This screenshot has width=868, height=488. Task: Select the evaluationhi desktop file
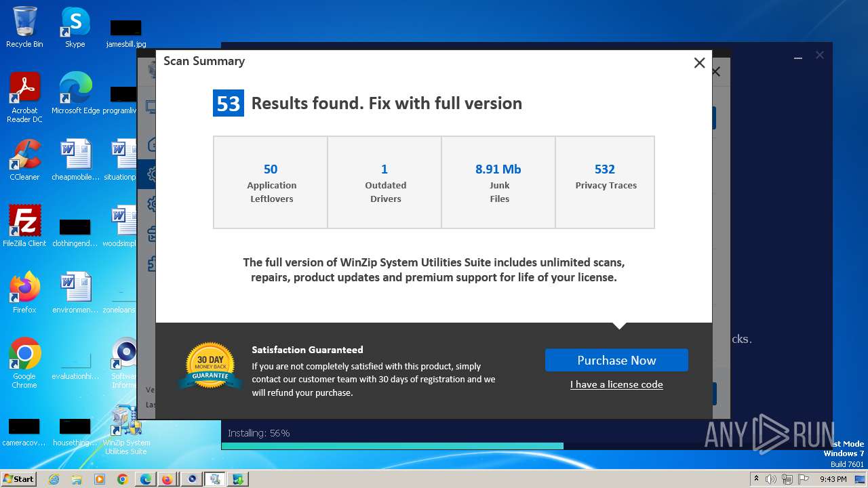click(75, 366)
